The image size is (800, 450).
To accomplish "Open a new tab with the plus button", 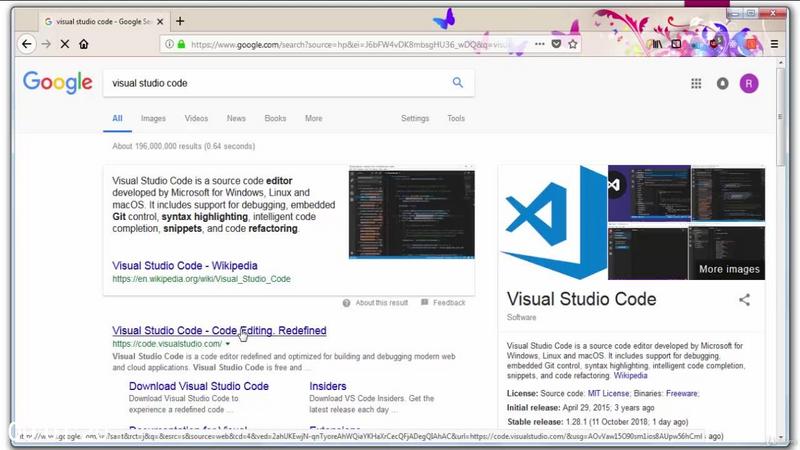I will click(x=180, y=21).
